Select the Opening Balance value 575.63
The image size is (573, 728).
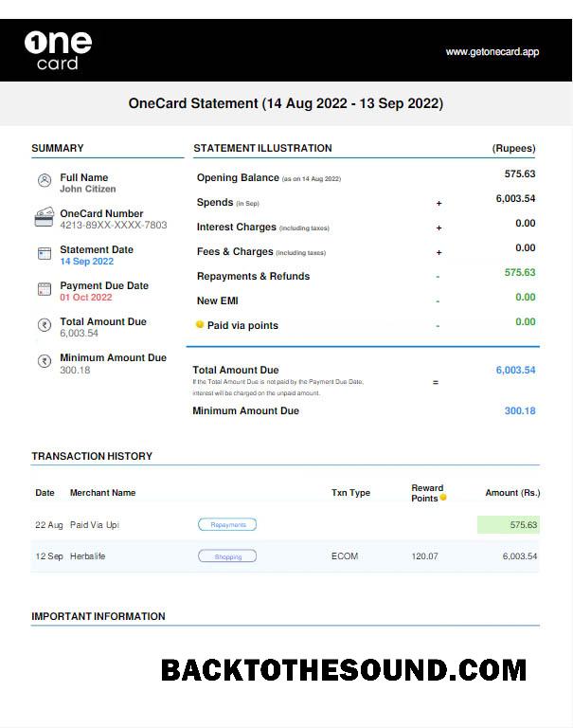[520, 173]
